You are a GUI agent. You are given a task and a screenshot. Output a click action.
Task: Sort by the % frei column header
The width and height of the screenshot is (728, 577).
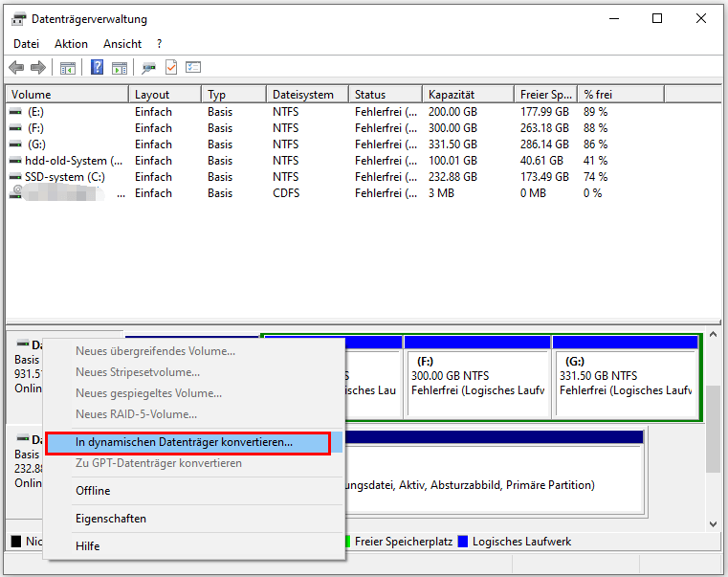click(621, 95)
